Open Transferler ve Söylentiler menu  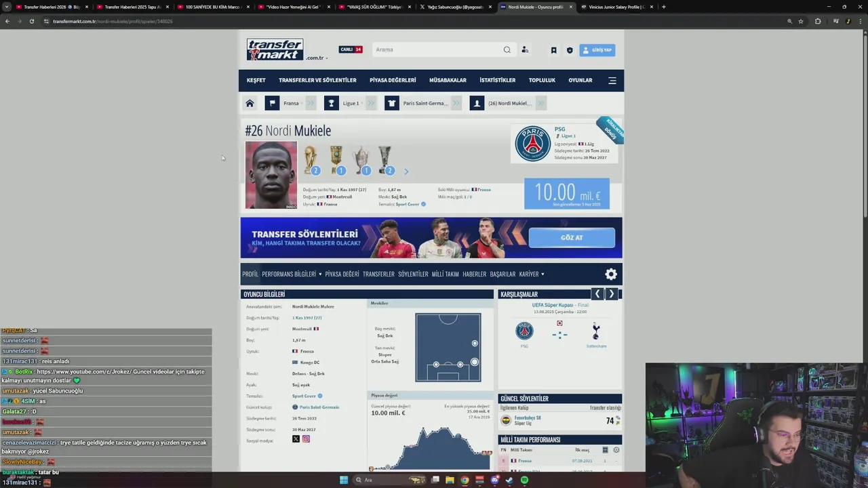[x=317, y=80]
